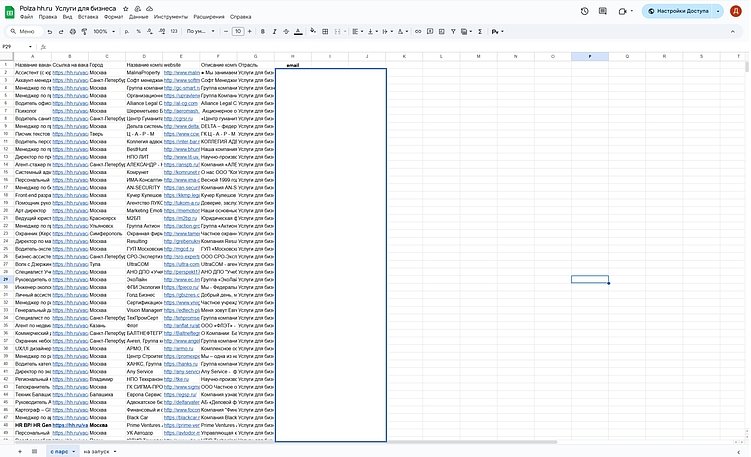Select the email header cell

[x=293, y=65]
